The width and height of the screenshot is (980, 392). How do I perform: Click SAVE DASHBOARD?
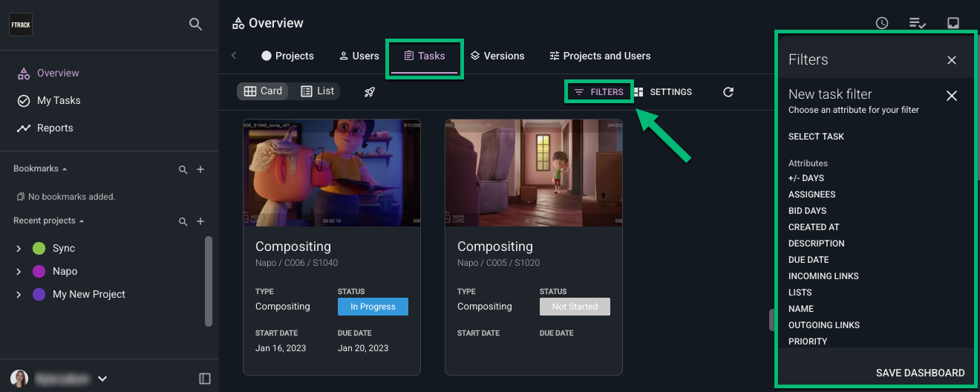(x=920, y=373)
